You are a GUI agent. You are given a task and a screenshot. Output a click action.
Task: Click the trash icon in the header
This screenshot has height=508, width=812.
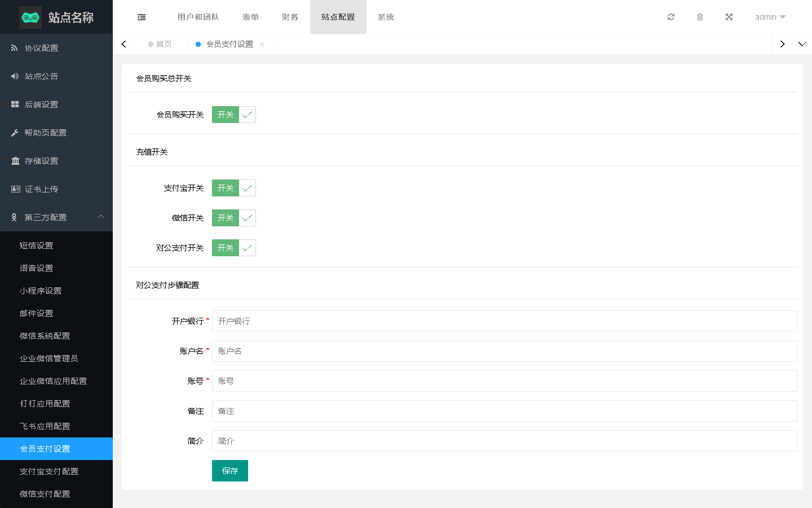[700, 17]
